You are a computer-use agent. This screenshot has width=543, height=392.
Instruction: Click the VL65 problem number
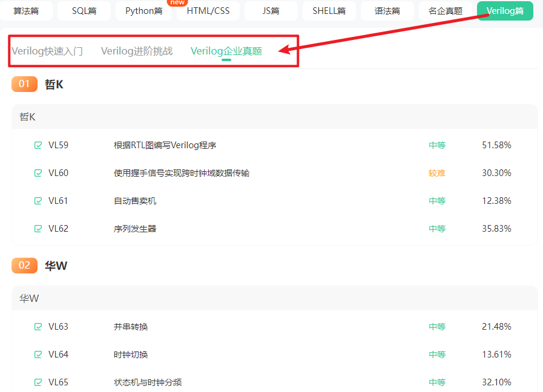point(58,382)
